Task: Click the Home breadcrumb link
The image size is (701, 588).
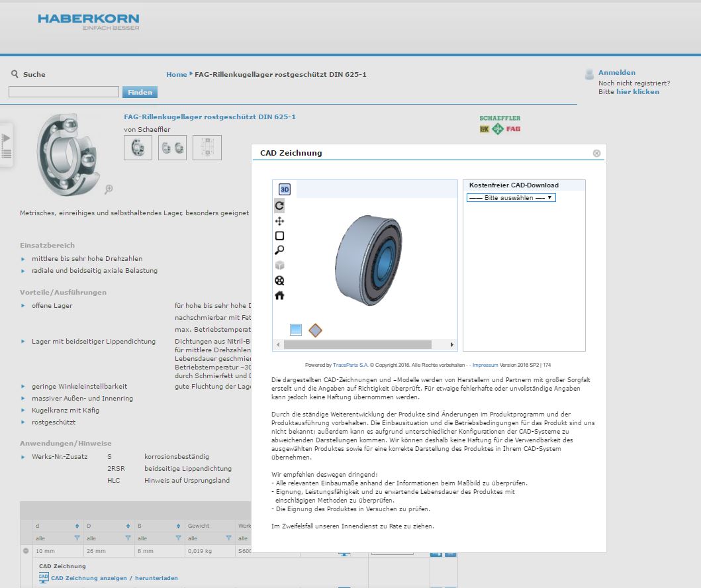Action: point(176,74)
